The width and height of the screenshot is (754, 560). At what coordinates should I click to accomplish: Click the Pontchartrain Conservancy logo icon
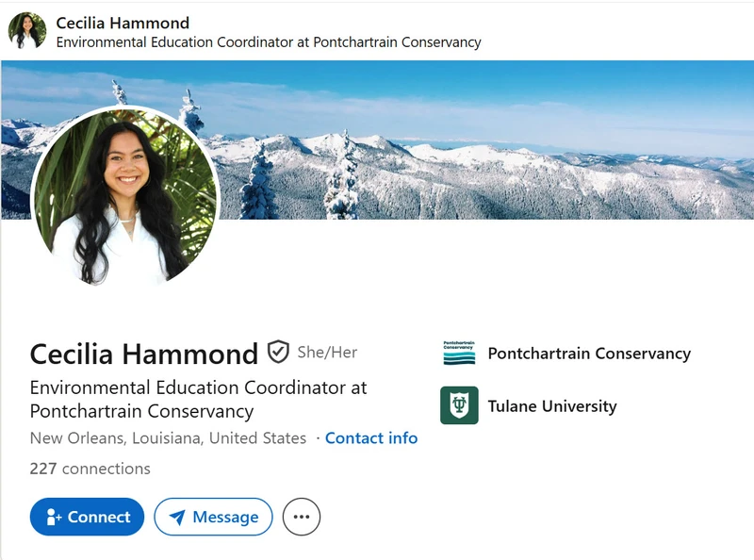(459, 353)
